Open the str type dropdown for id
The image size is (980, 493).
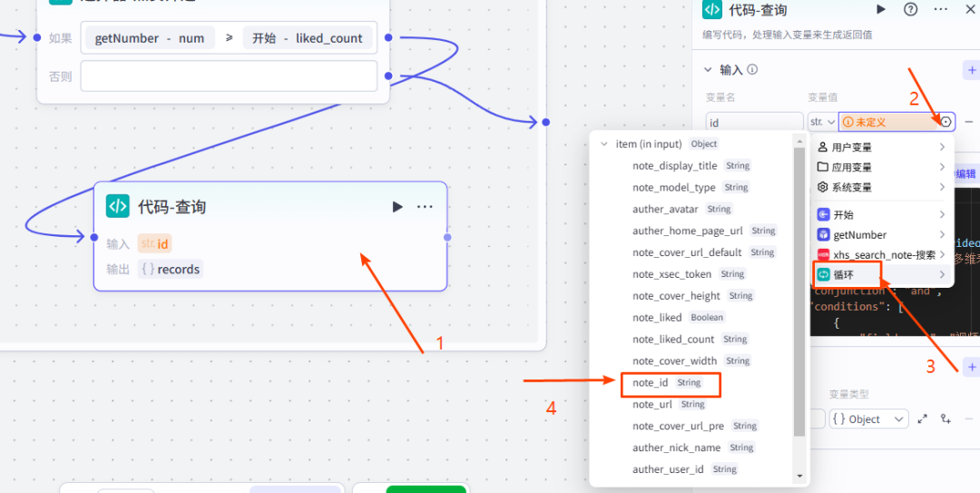click(x=822, y=122)
